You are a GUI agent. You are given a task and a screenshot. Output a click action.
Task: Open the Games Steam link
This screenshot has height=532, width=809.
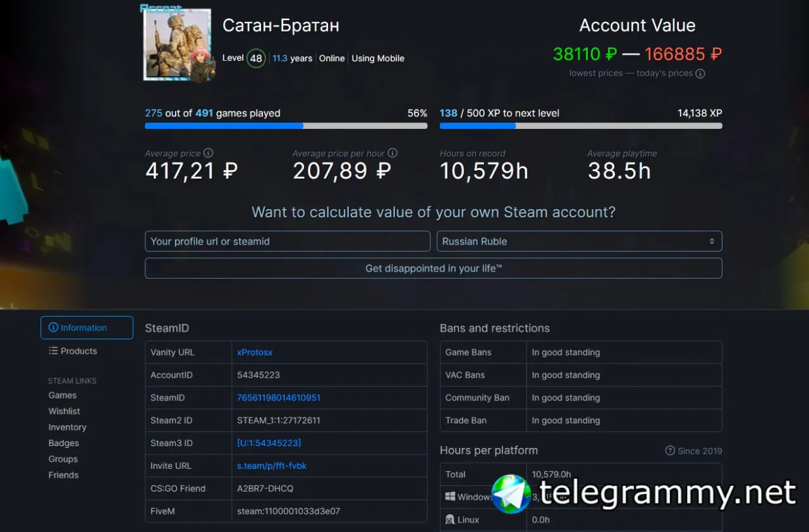coord(63,396)
